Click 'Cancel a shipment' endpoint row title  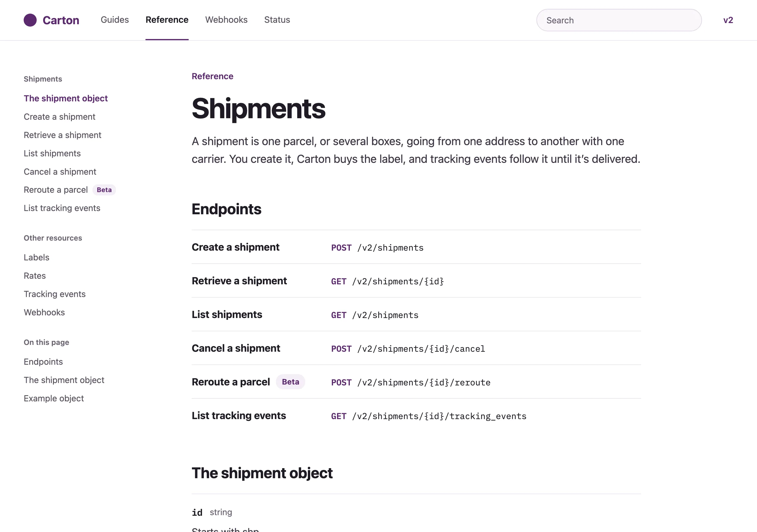pos(236,348)
